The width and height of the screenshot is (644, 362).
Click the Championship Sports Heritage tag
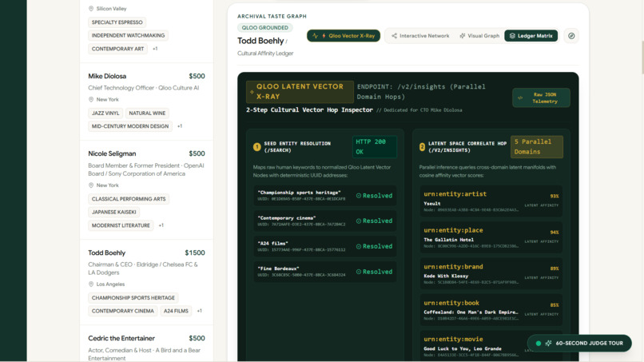click(x=133, y=297)
